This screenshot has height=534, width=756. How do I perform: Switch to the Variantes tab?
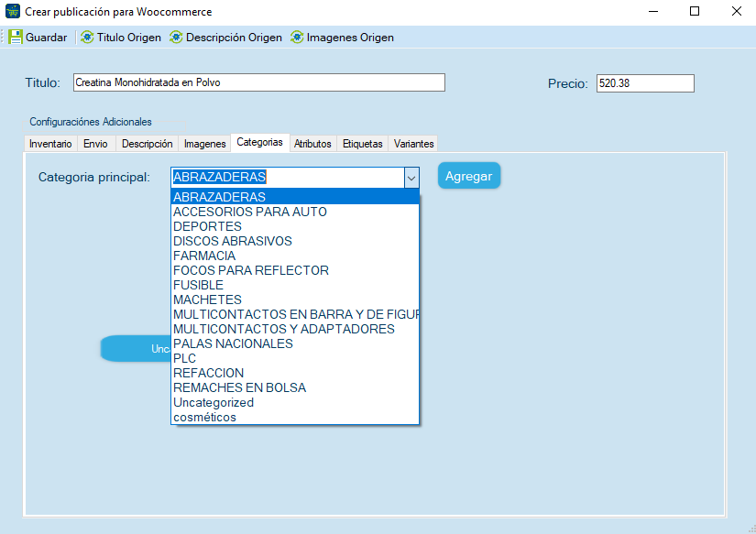413,144
